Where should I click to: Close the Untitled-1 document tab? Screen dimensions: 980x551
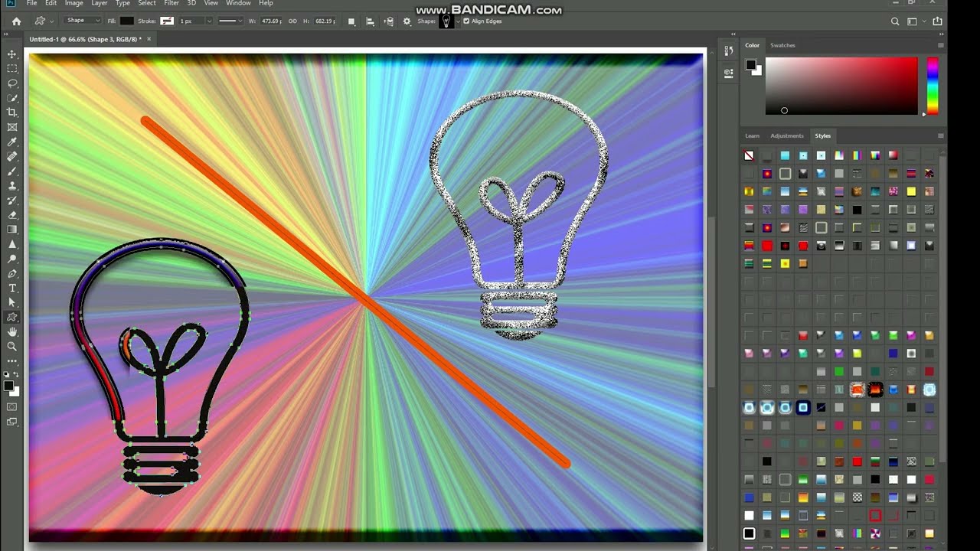pos(149,39)
